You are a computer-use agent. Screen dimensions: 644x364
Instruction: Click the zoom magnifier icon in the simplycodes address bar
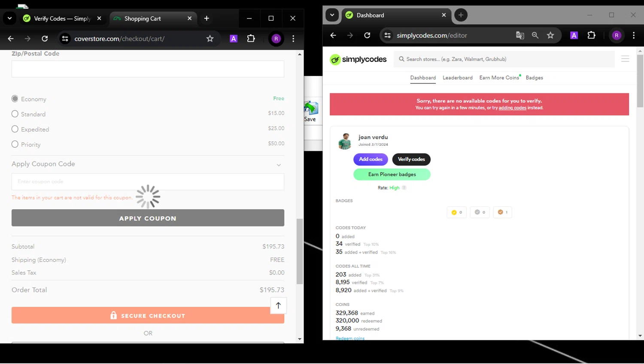[535, 35]
